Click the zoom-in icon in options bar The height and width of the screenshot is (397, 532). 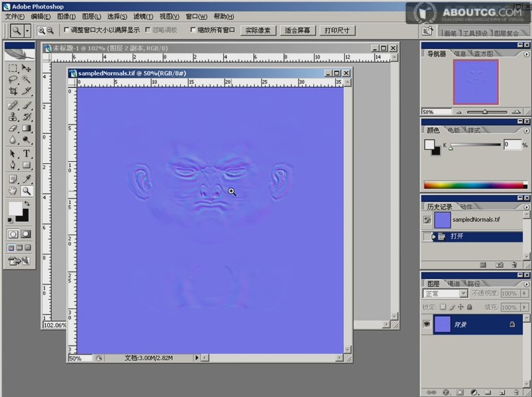click(x=41, y=31)
